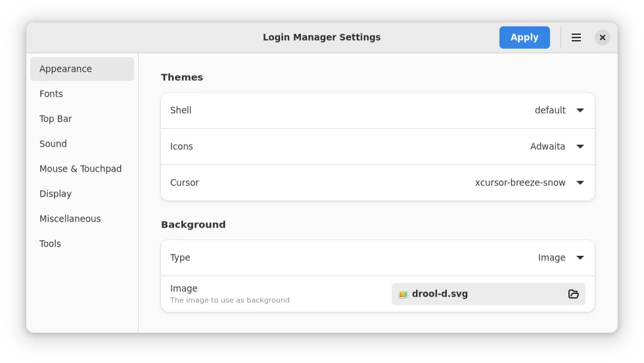Click the drool-d.svg image file thumbnail icon
Viewport: 644px width, 363px height.
point(403,294)
